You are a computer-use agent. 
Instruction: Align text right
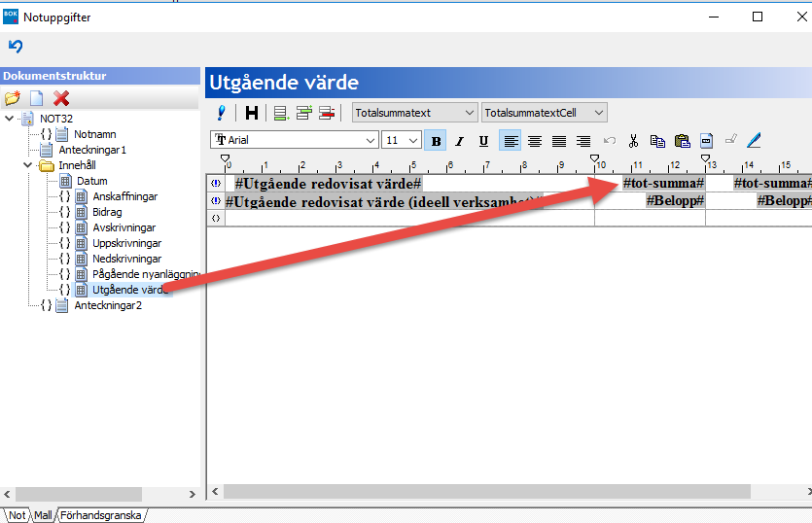[x=583, y=141]
